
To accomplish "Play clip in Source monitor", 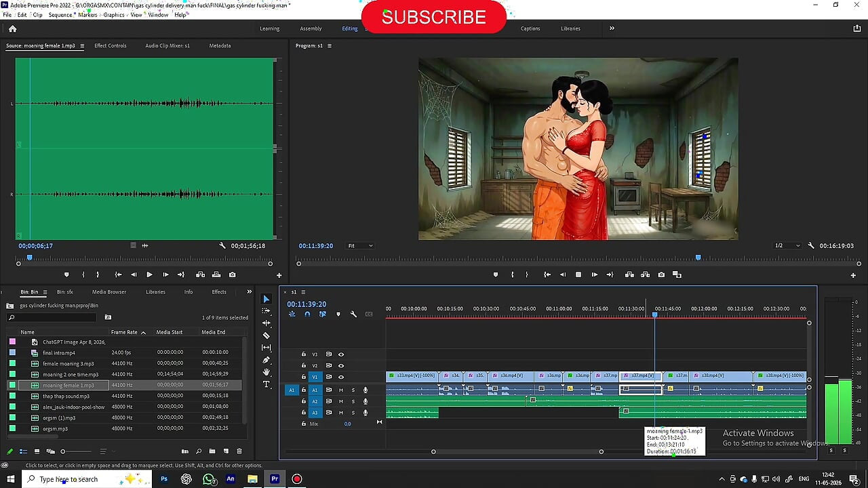I will point(149,274).
